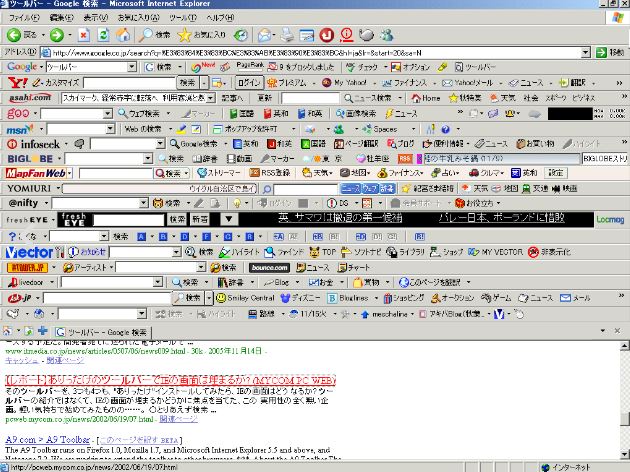Click Smiley Central in toolbar
This screenshot has height=472, width=630.
click(x=245, y=298)
